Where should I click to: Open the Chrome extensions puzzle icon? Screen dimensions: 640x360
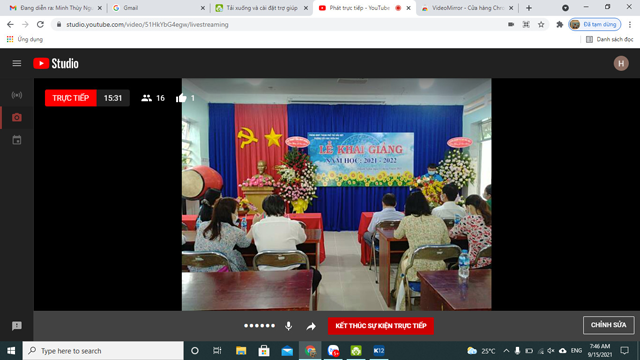tap(560, 24)
